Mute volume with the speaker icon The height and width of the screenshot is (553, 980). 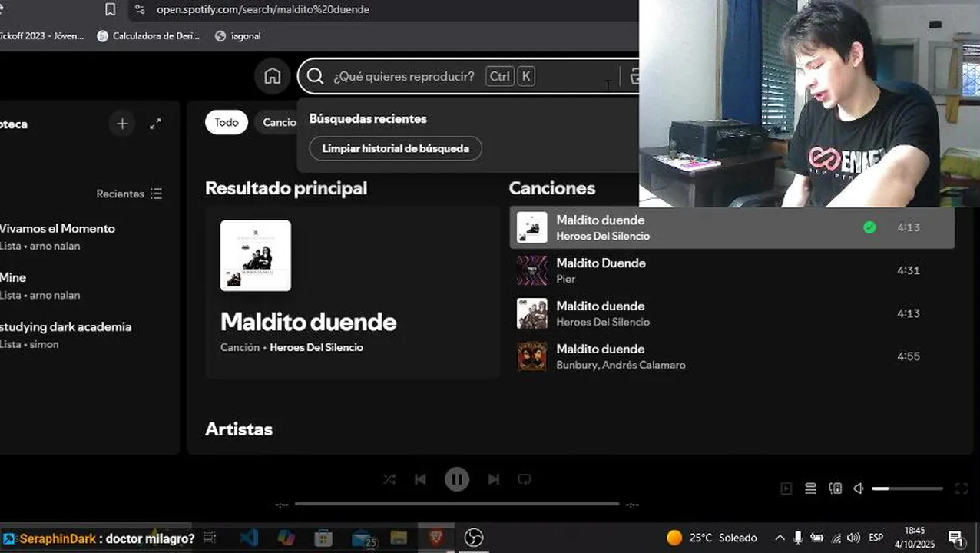(x=859, y=488)
